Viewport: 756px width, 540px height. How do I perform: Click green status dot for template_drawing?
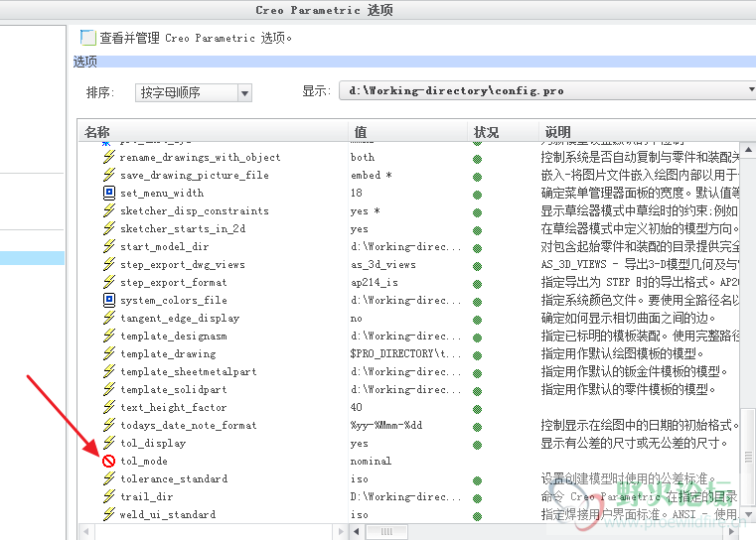(477, 355)
